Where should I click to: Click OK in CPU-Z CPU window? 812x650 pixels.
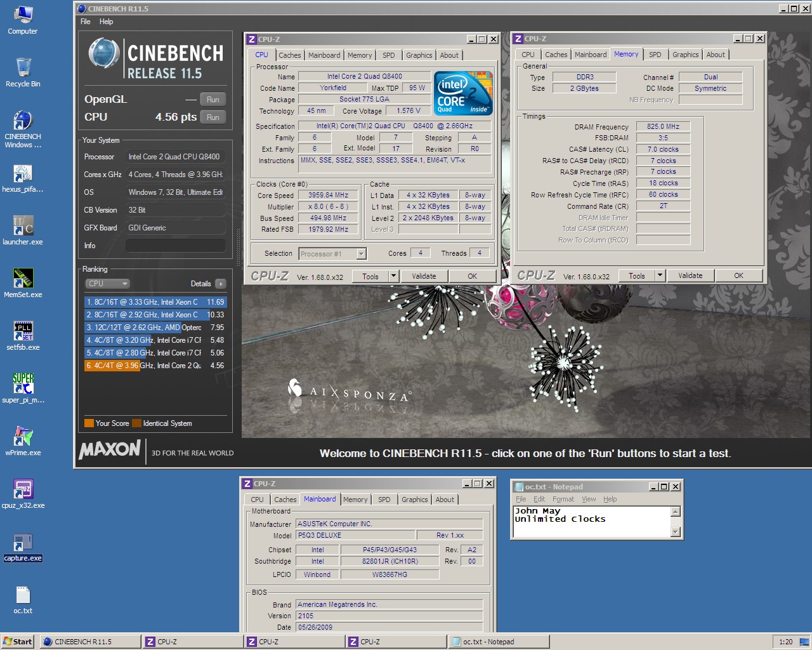[x=472, y=276]
